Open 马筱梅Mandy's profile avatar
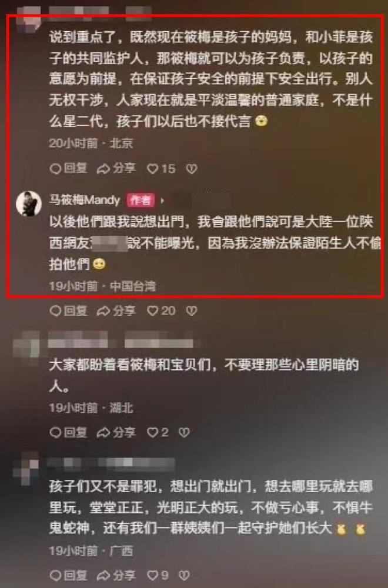This screenshot has width=388, height=588. 29,203
